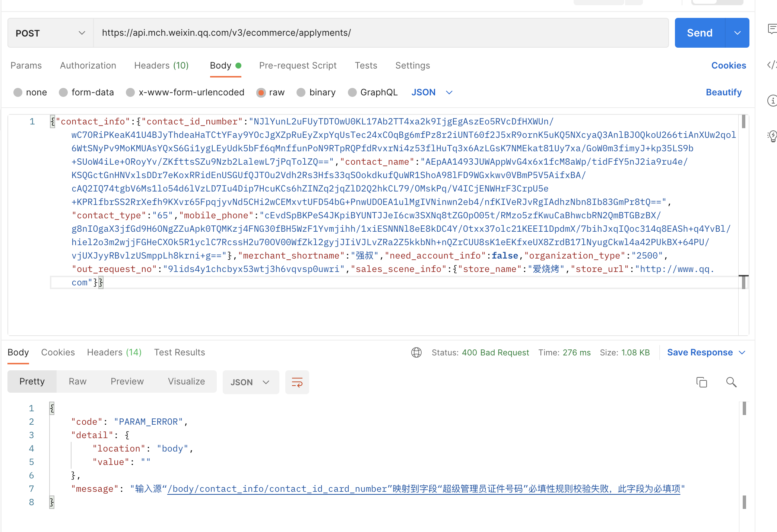Select the form-data body type
Viewport: 777px width, 532px height.
pos(86,92)
